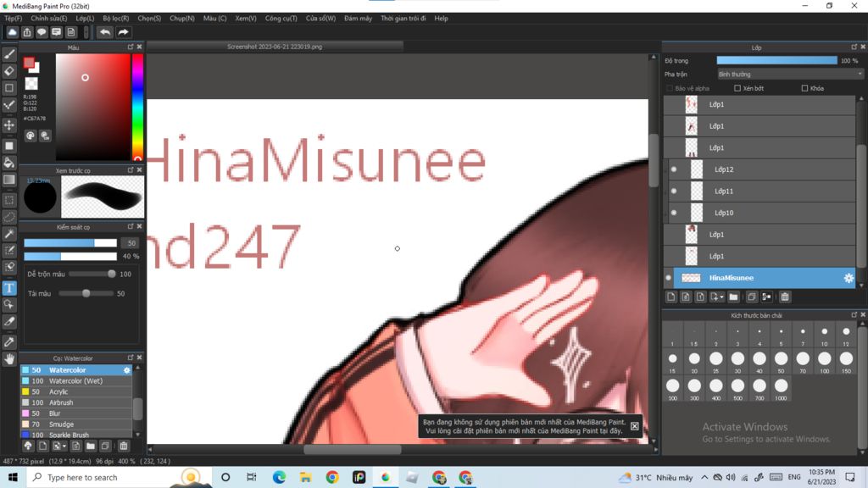Select the Hand tool
Screen dimensions: 868x488
point(9,359)
